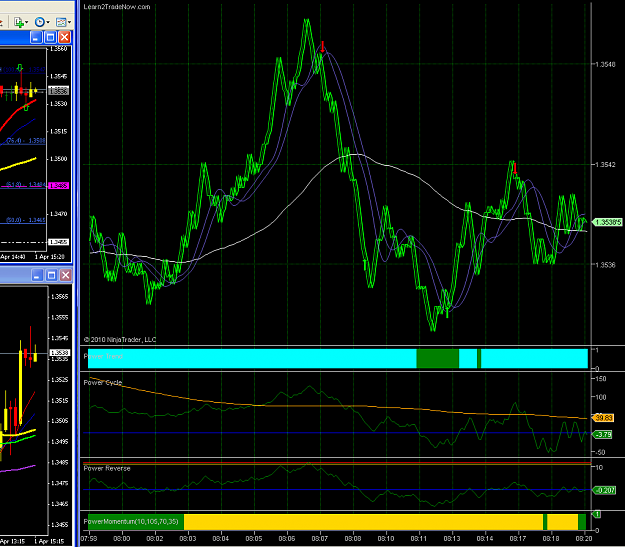Click the -3.75 Power Cycle value tag
Image resolution: width=625 pixels, height=547 pixels.
(x=603, y=434)
